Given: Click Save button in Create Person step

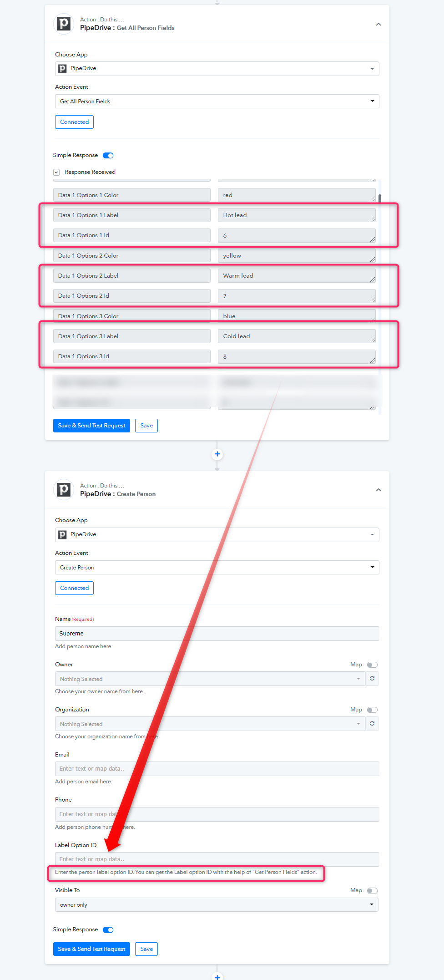Looking at the screenshot, I should pyautogui.click(x=146, y=949).
